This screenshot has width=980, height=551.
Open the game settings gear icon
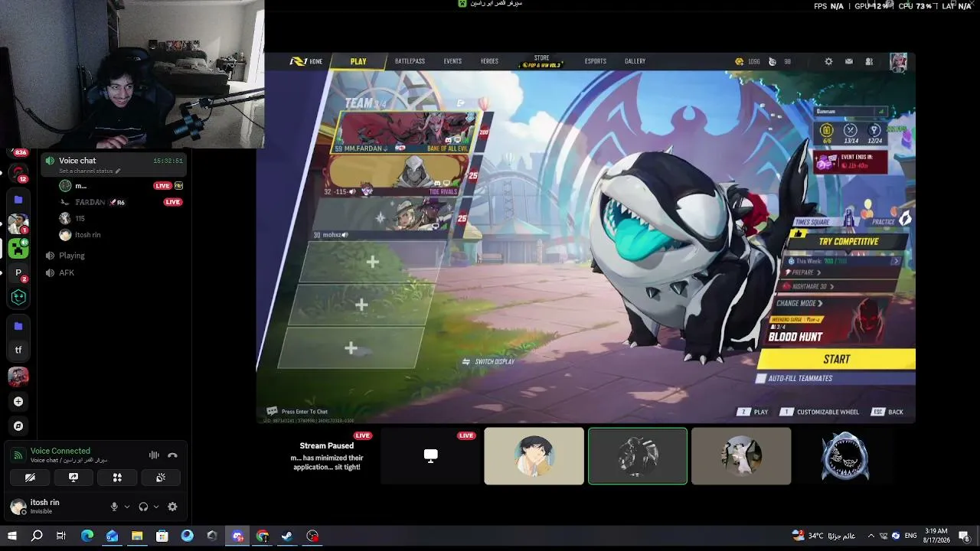828,61
